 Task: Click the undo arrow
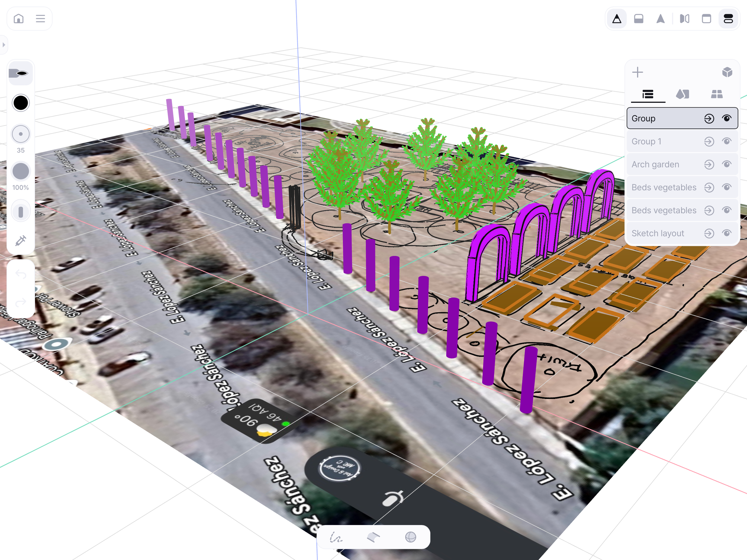21,274
